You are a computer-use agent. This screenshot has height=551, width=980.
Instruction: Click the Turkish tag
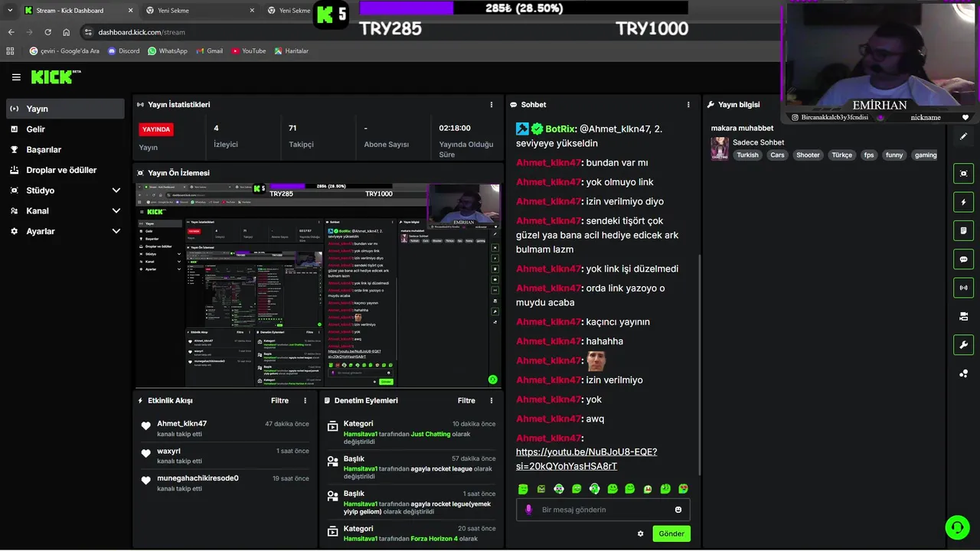point(747,155)
